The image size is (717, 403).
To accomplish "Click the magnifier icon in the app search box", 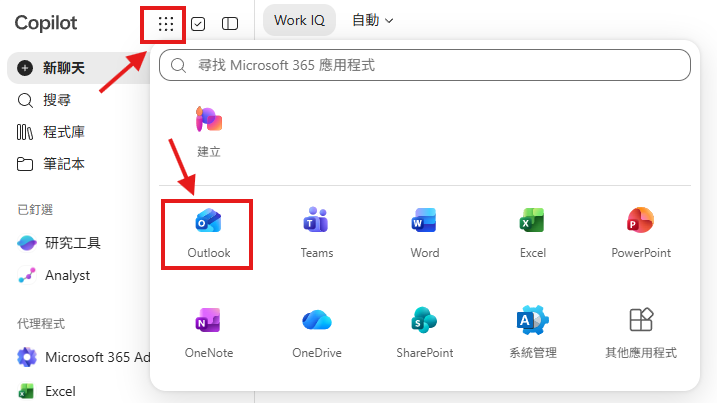I will [178, 65].
